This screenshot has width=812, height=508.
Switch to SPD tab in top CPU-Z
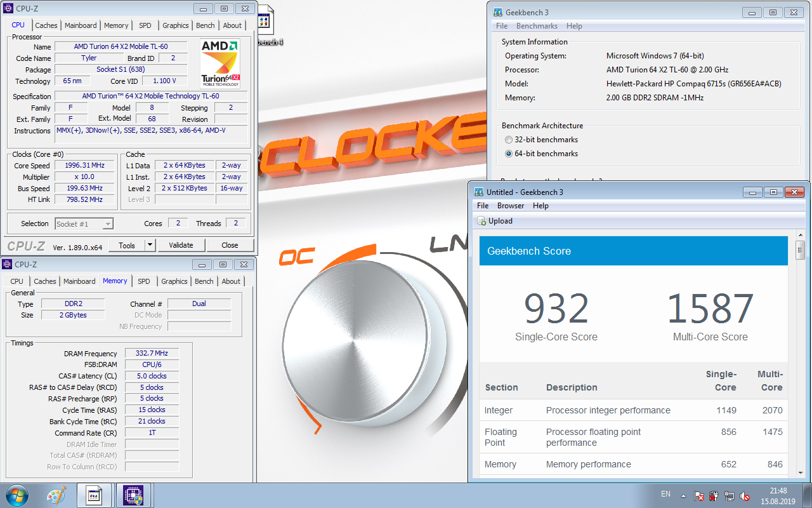pyautogui.click(x=145, y=25)
